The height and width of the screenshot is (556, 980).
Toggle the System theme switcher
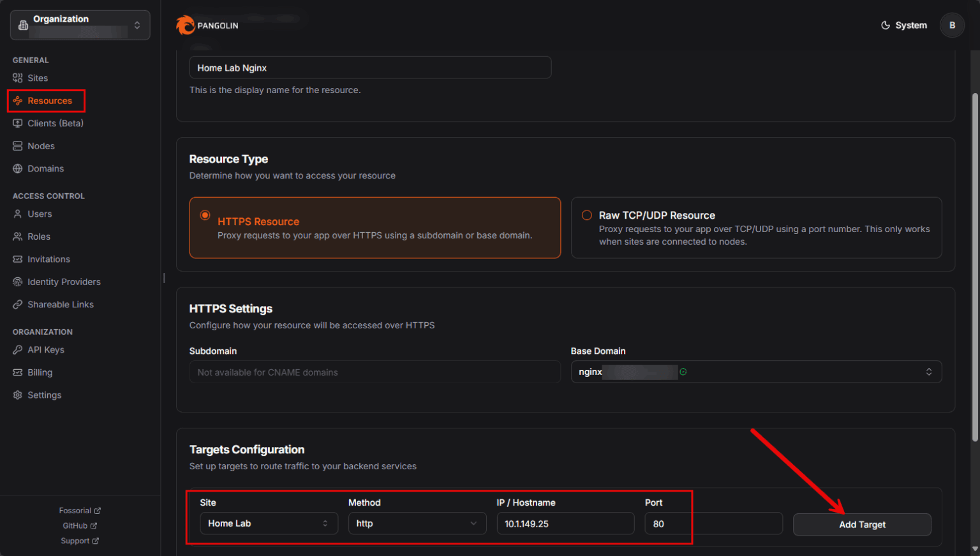903,25
